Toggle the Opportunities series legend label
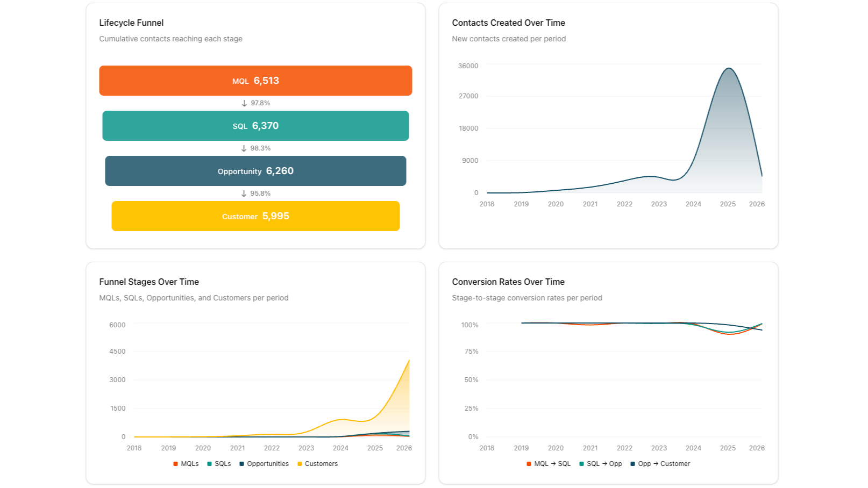This screenshot has height=488, width=868. pyautogui.click(x=268, y=464)
